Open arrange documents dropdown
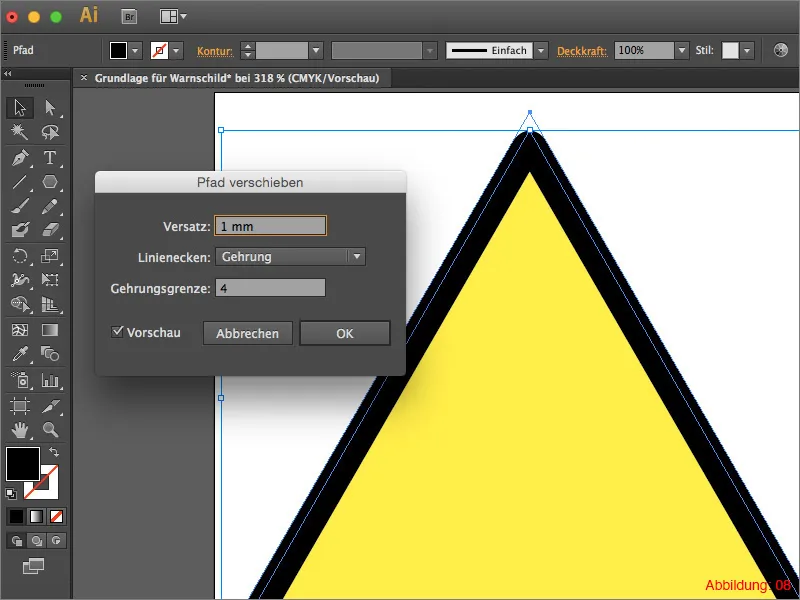 [173, 17]
